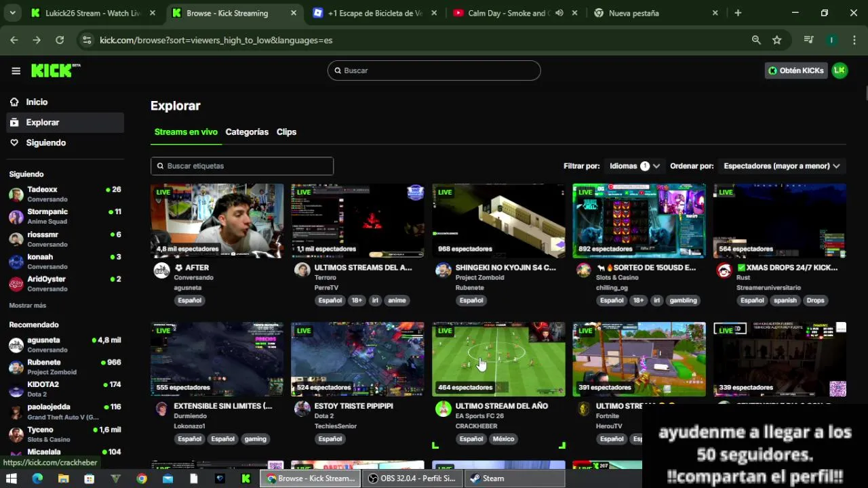
Task: Open browser tab search dropdown arrow
Action: 12,13
